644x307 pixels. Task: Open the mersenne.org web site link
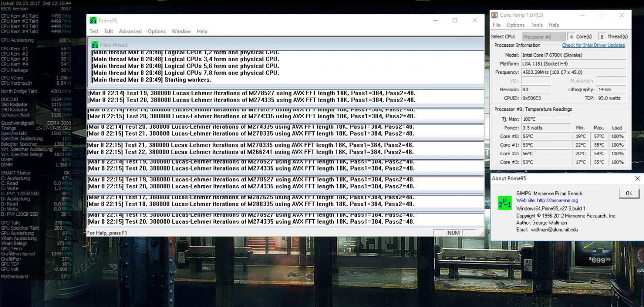pos(547,201)
